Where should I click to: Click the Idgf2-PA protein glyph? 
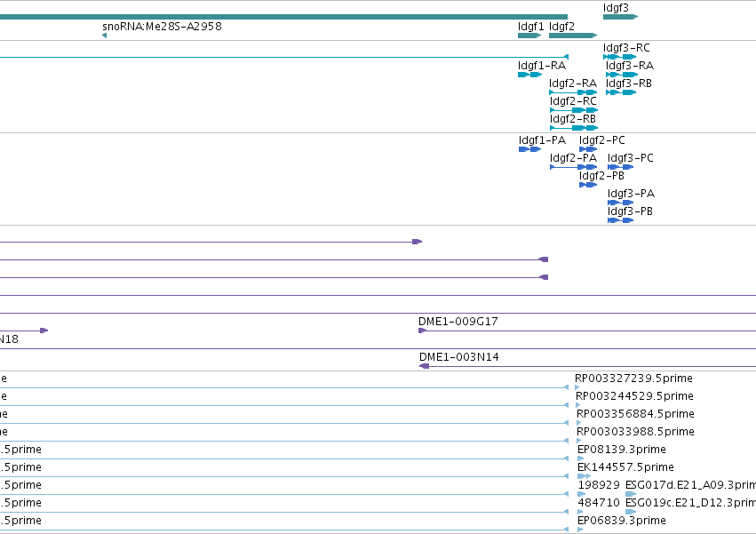574,167
